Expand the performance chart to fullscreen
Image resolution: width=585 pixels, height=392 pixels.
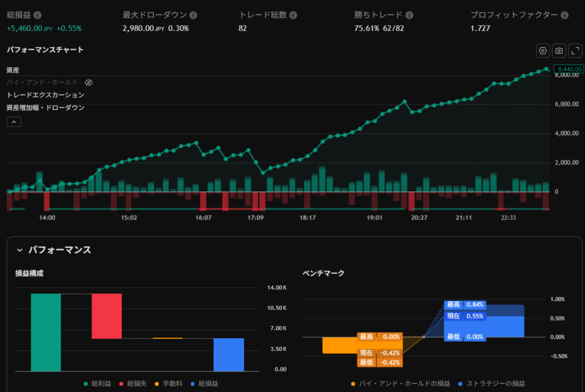[575, 51]
